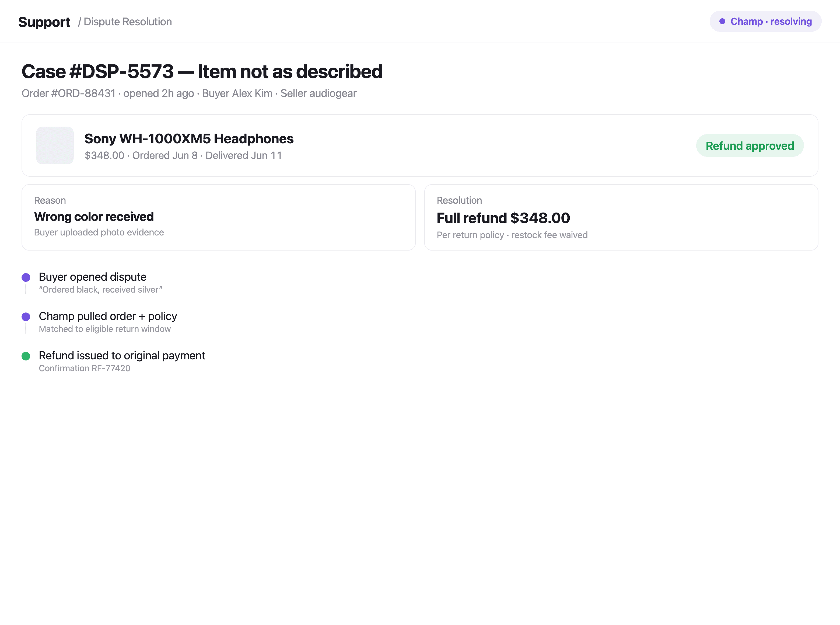Open the Dispute Resolution breadcrumb
The image size is (840, 625).
coord(125,22)
